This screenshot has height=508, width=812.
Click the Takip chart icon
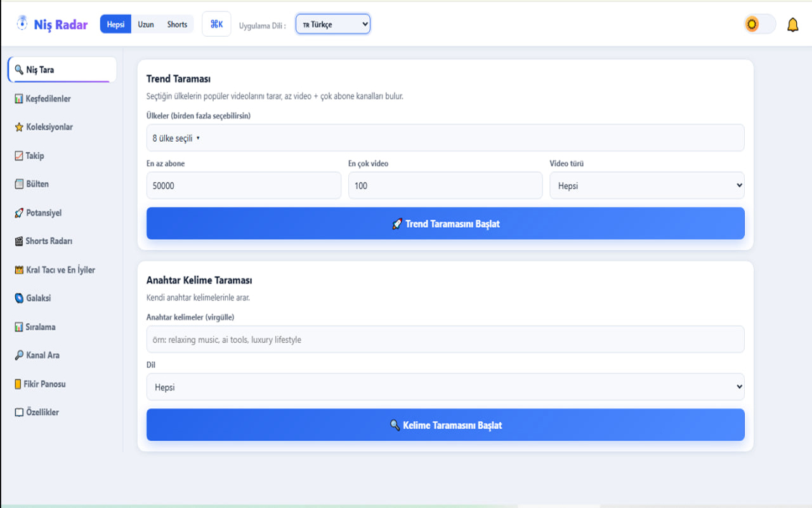point(19,156)
